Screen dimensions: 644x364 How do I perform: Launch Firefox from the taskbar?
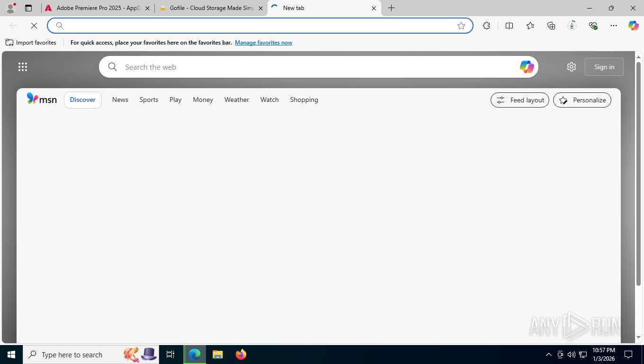pos(241,355)
